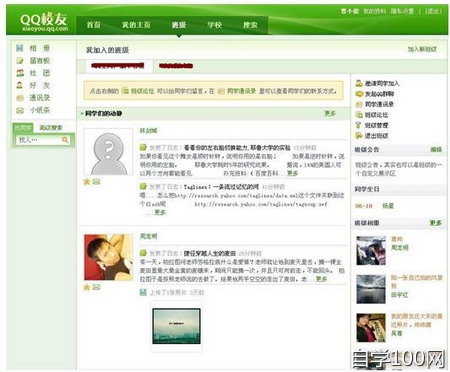450x372 pixels.
Task: Open the 留言板 message board icon
Action: tap(20, 60)
